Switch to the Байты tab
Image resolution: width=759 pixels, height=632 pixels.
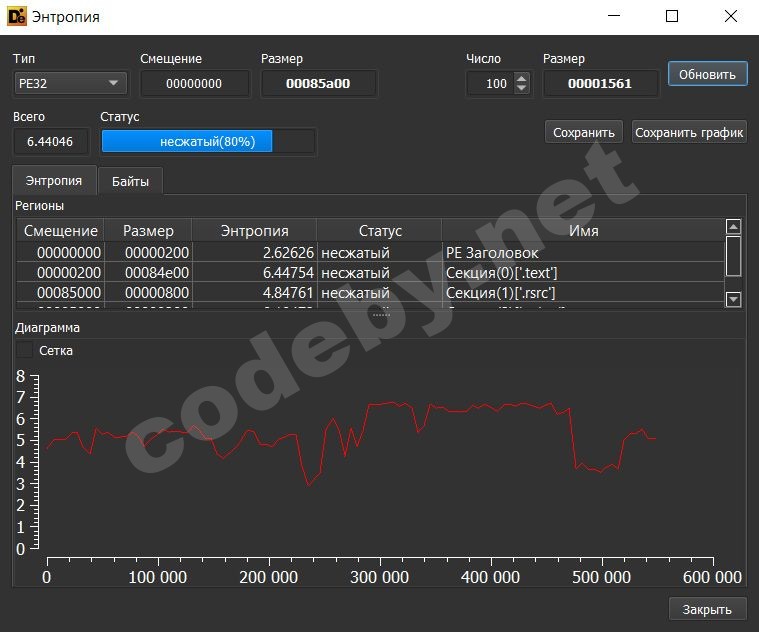click(x=130, y=181)
